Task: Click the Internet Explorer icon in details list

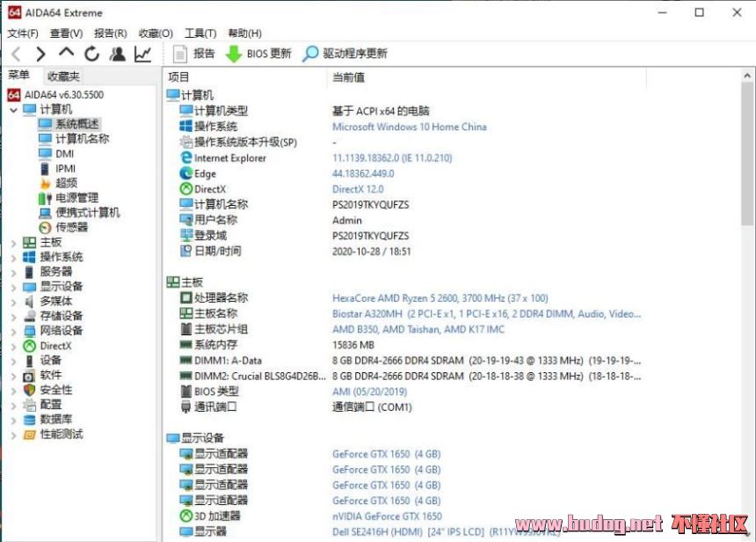Action: [x=186, y=157]
